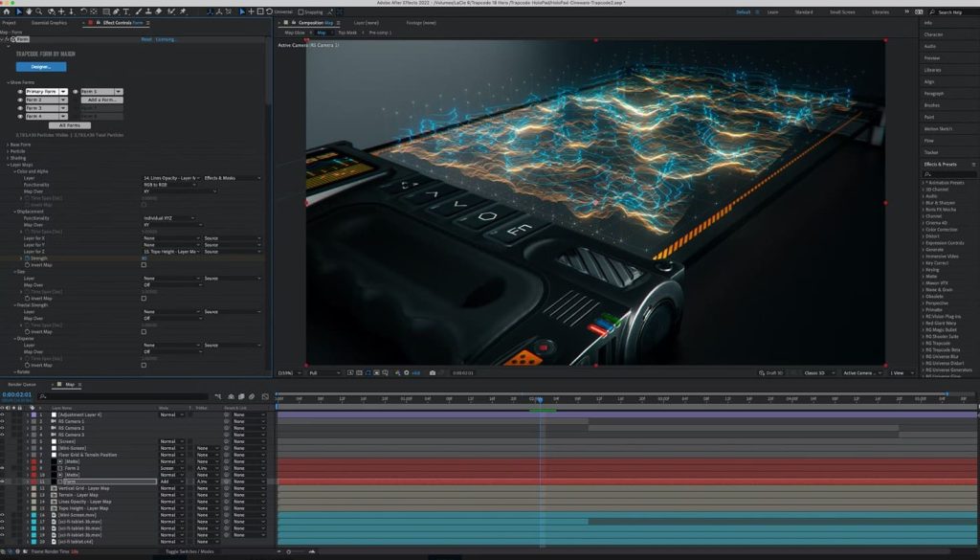Open the Primary Form dropdown

click(63, 91)
